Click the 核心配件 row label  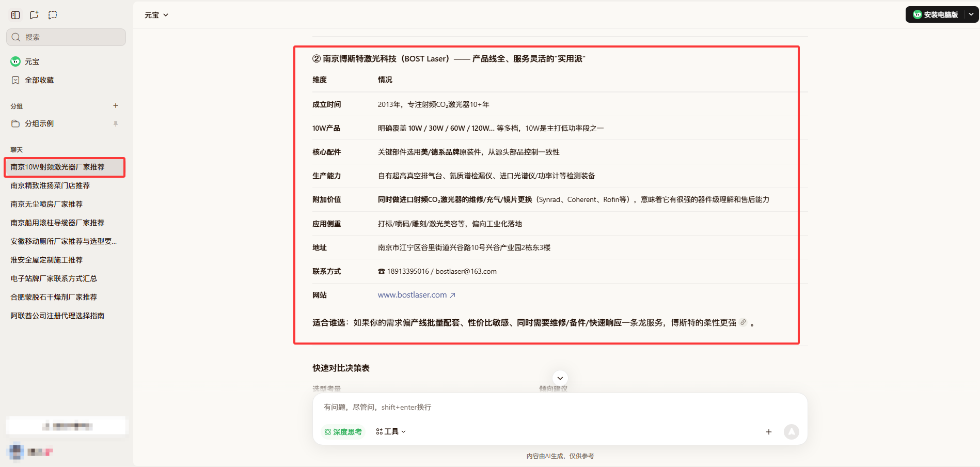(326, 152)
